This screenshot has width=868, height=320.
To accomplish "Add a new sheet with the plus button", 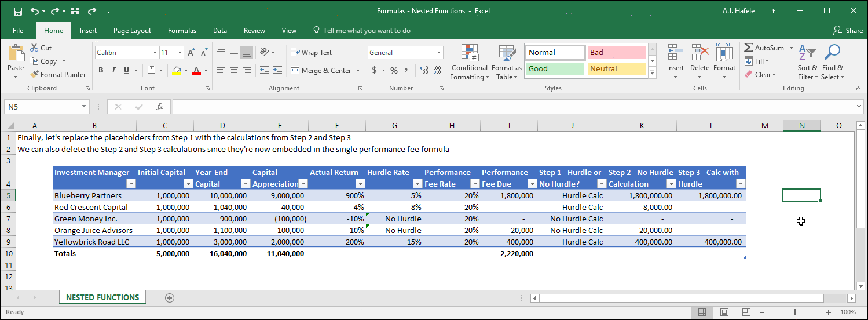I will click(170, 297).
